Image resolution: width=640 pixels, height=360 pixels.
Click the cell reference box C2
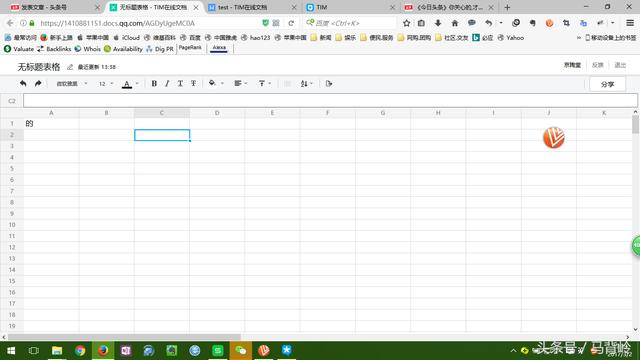[x=12, y=101]
